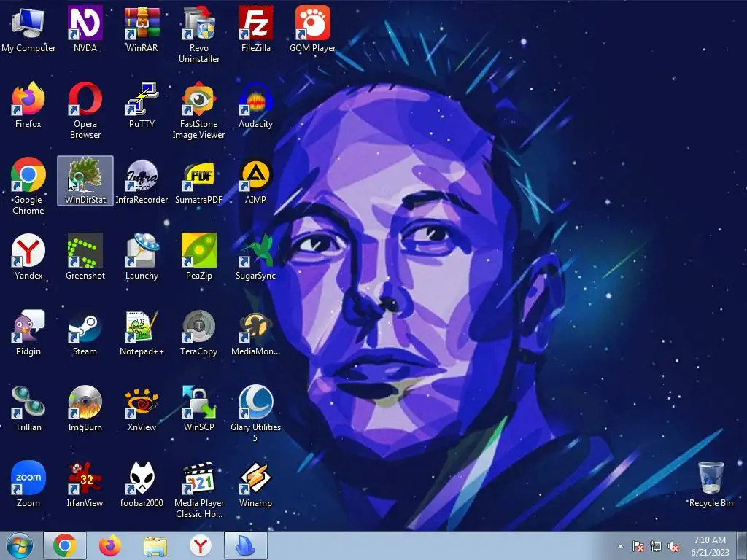
Task: Open SumatraPDF shortcut
Action: point(199,181)
